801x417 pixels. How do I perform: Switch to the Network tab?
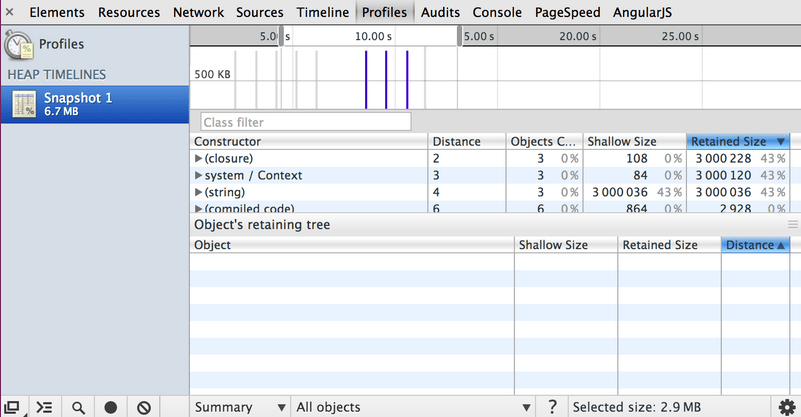coord(198,13)
